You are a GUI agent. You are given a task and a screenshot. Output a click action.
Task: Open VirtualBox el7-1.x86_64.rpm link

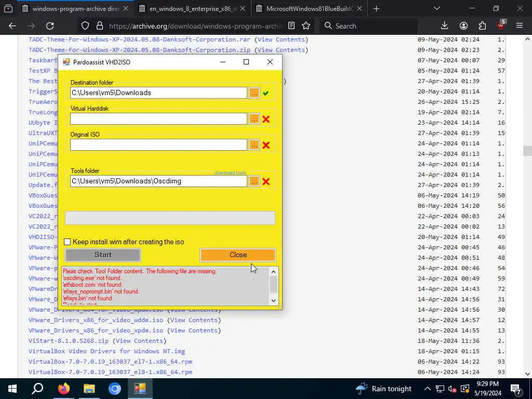110,362
